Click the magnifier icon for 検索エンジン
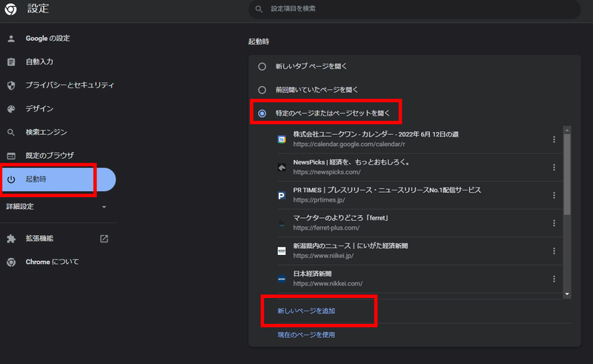The width and height of the screenshot is (593, 364). [x=11, y=133]
